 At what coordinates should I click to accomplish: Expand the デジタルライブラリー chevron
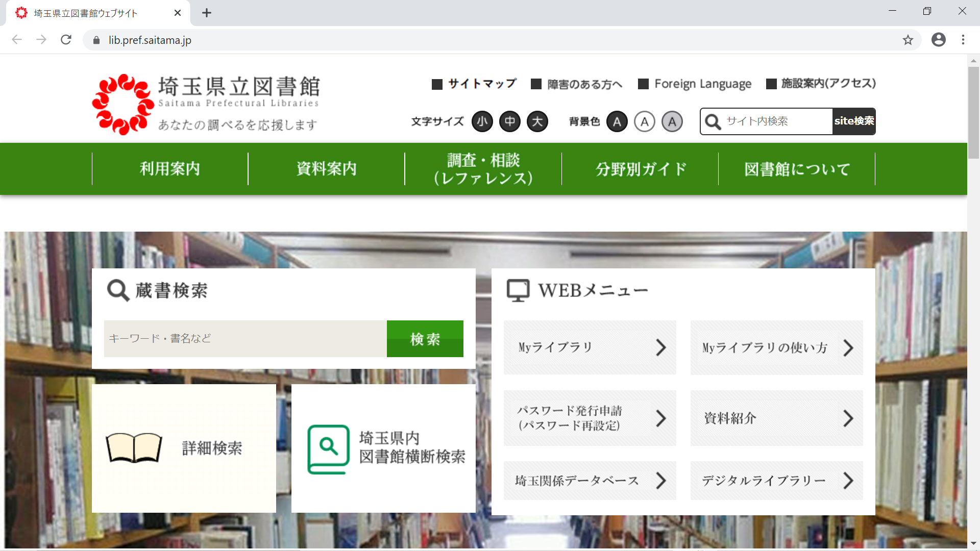[848, 481]
